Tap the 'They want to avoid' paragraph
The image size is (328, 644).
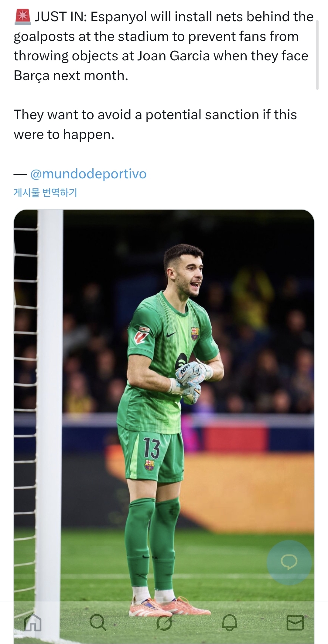click(155, 124)
